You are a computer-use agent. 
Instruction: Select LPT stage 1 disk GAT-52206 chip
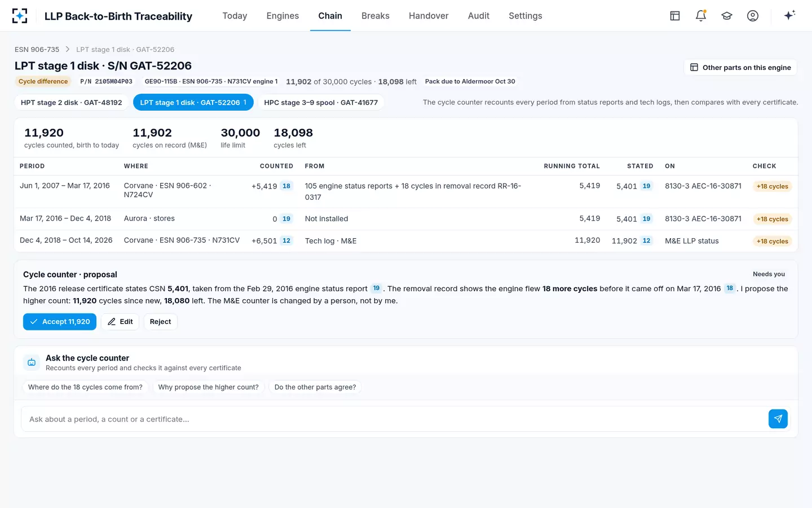pos(193,103)
